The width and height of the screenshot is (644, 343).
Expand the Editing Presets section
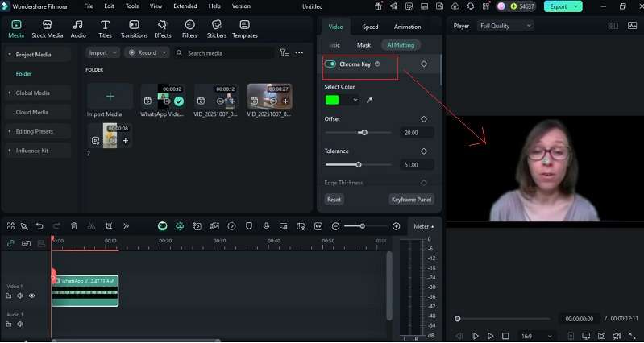9,131
